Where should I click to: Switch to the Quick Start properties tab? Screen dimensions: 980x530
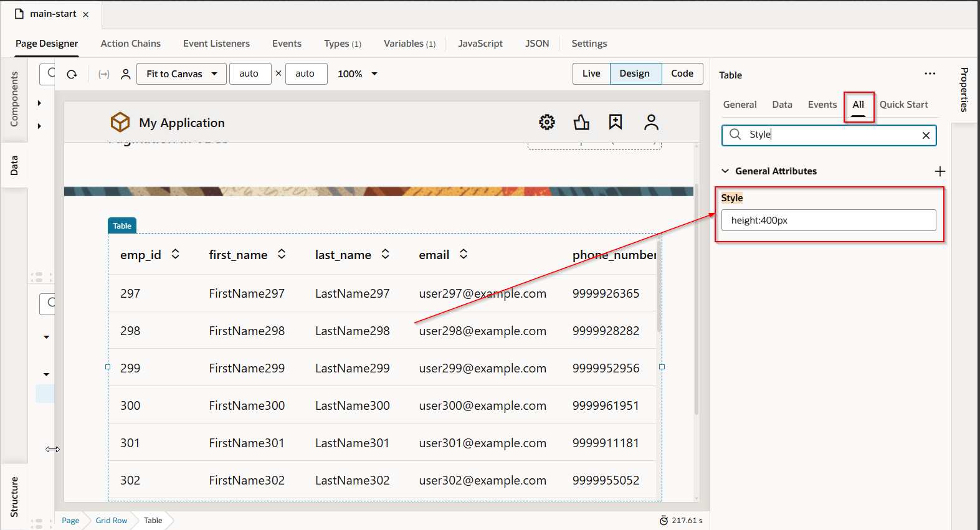[x=903, y=105]
